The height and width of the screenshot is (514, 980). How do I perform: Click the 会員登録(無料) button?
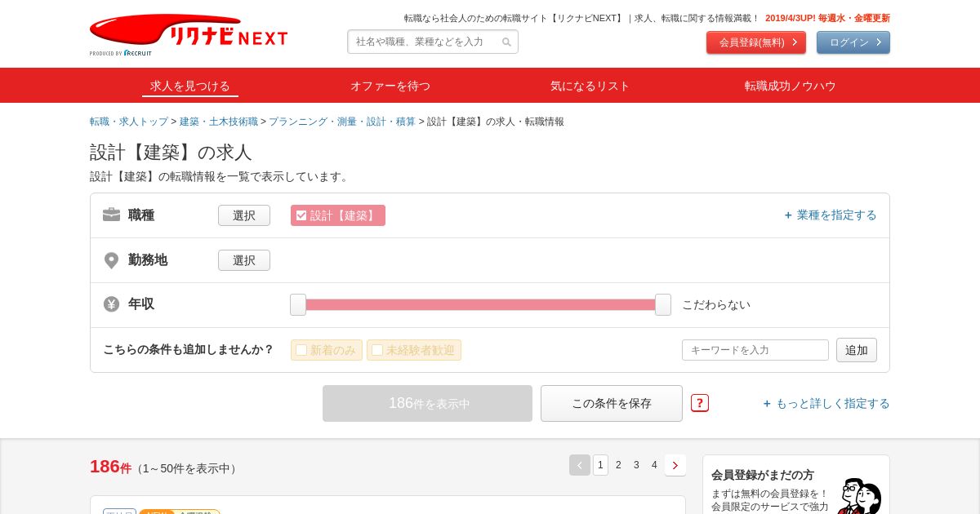click(756, 42)
